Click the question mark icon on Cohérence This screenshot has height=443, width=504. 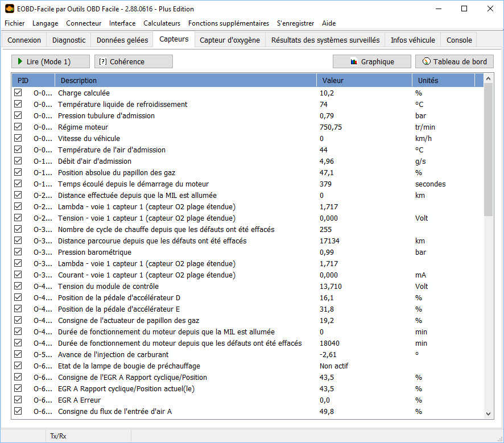[x=103, y=61]
